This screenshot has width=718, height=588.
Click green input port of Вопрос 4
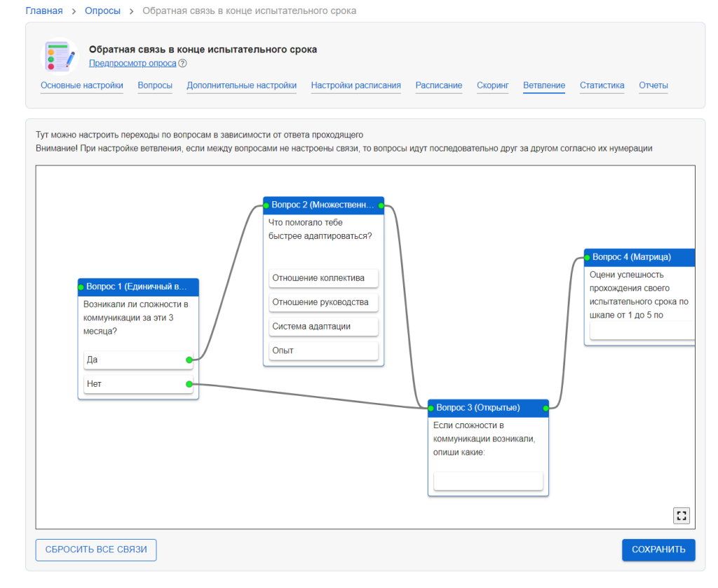(587, 257)
